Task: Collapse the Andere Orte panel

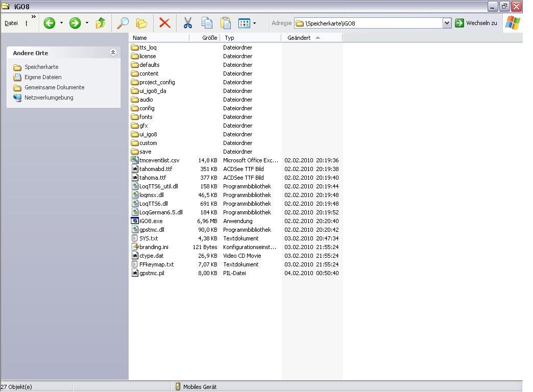Action: click(113, 52)
